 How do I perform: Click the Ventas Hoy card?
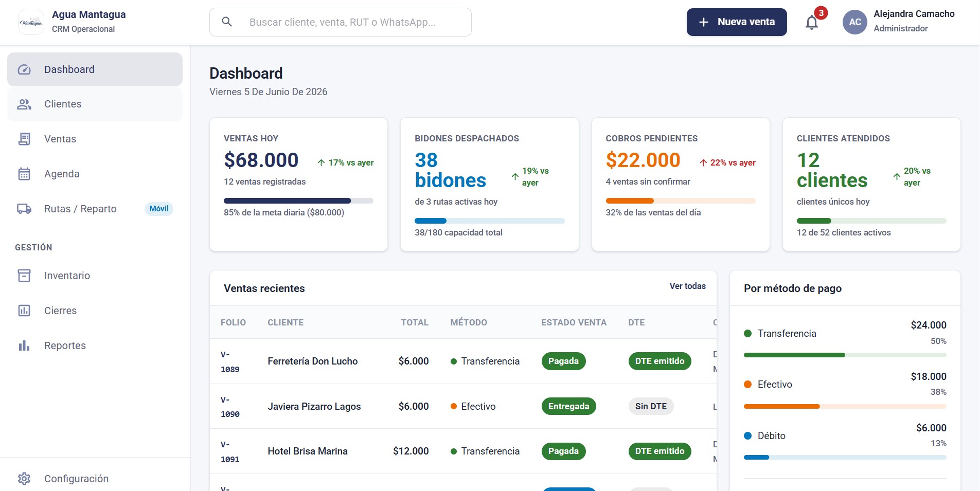[x=298, y=185]
